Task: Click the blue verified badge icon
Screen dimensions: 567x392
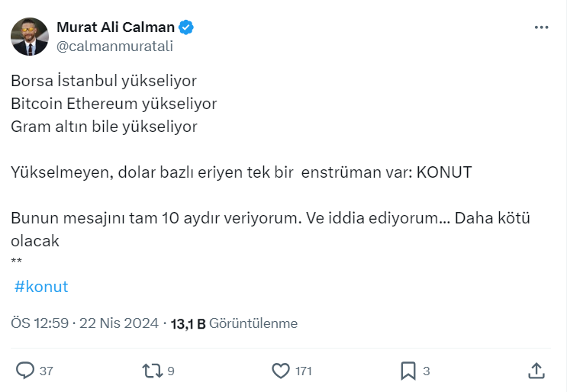Action: coord(186,27)
